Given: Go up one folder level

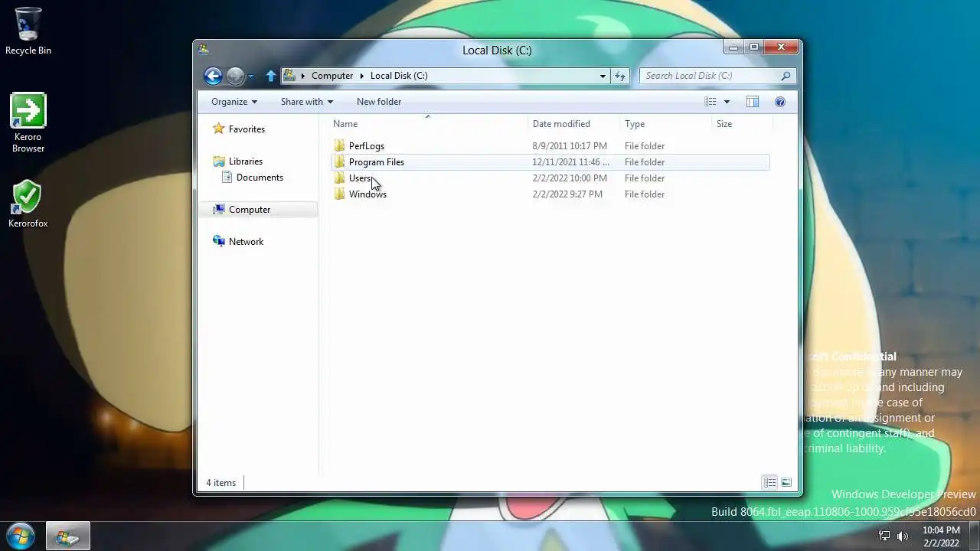Looking at the screenshot, I should click(x=270, y=76).
